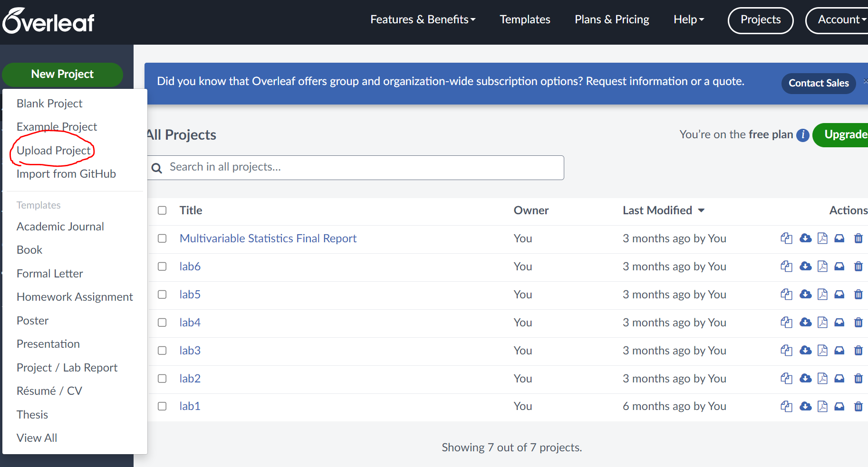Open the Help dropdown menu
The width and height of the screenshot is (868, 467).
(x=689, y=19)
